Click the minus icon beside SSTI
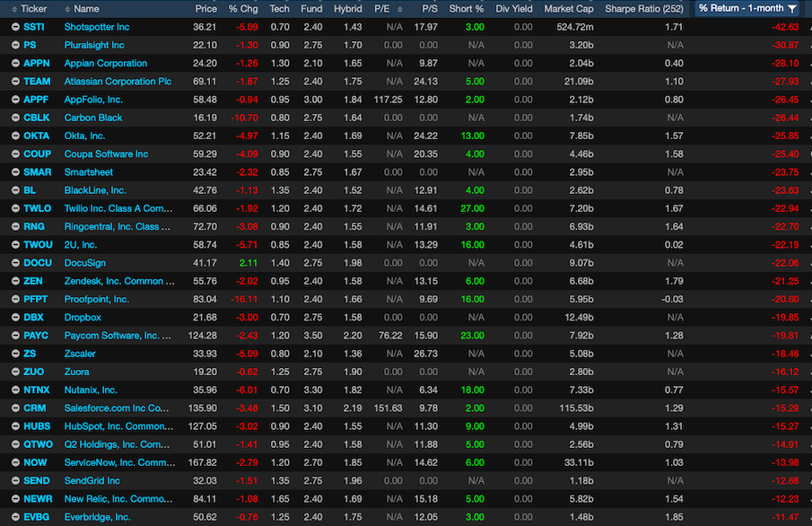812x526 pixels. point(15,27)
